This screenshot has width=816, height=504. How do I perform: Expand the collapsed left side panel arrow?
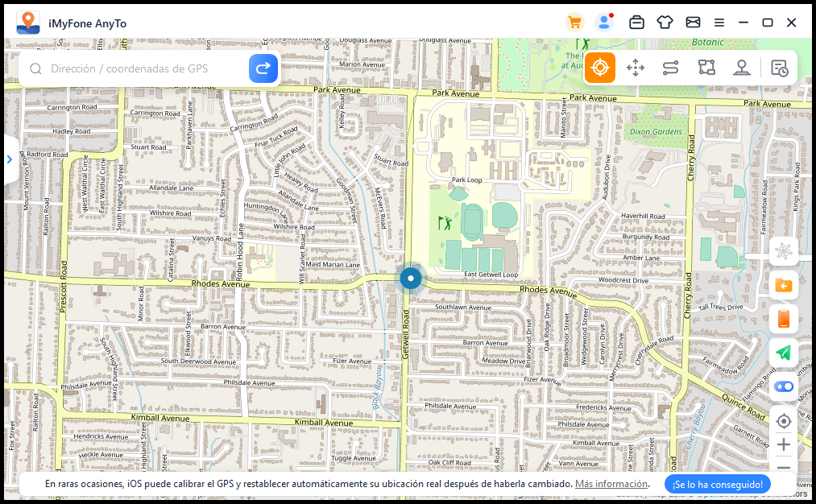coord(10,159)
